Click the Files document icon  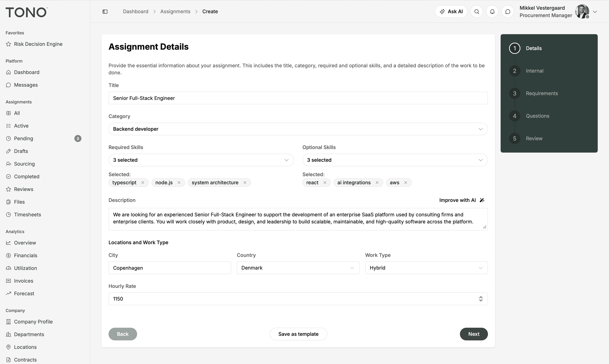9,202
